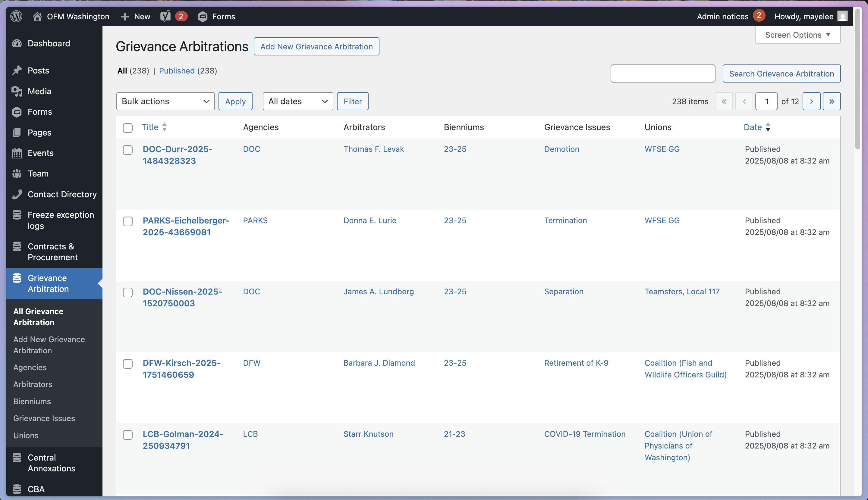Click the home icon beside OFM Washington
868x500 pixels.
pyautogui.click(x=37, y=16)
